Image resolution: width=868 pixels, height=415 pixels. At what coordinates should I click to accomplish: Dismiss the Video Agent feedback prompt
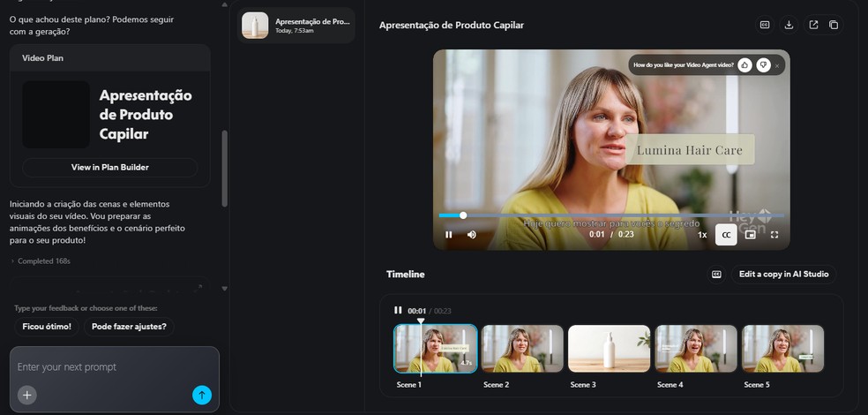[776, 65]
